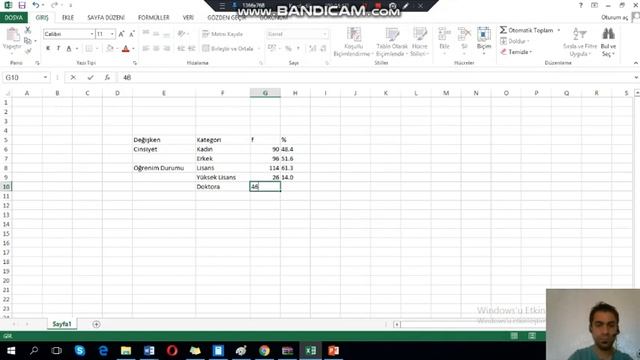Open Tablo Olarak Biçimlendir menu
Screen dimensions: 640x360
[392, 42]
